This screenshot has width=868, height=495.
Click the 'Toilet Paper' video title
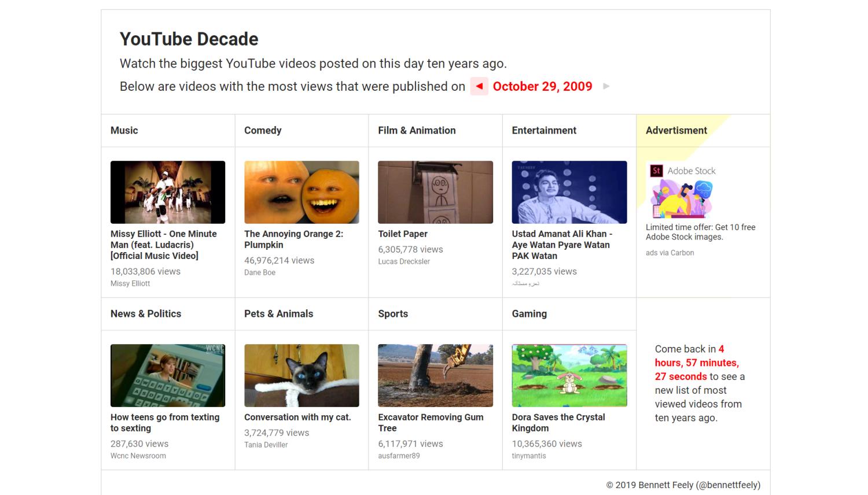(x=403, y=234)
